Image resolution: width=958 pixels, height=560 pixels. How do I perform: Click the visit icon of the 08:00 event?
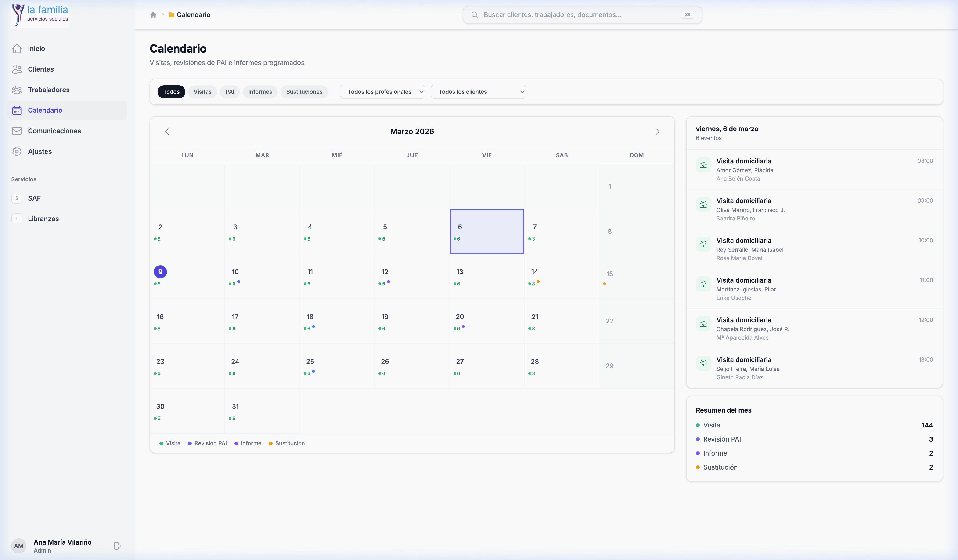703,165
